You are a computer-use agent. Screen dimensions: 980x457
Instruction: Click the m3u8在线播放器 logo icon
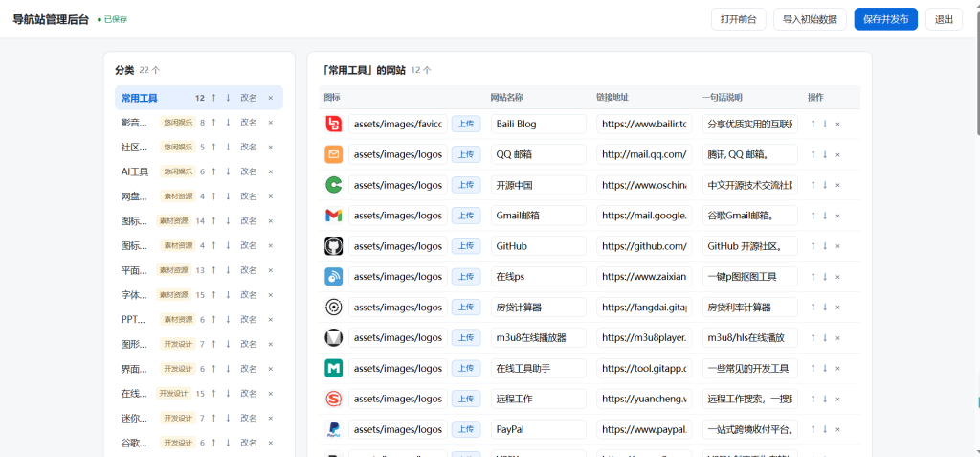[334, 338]
